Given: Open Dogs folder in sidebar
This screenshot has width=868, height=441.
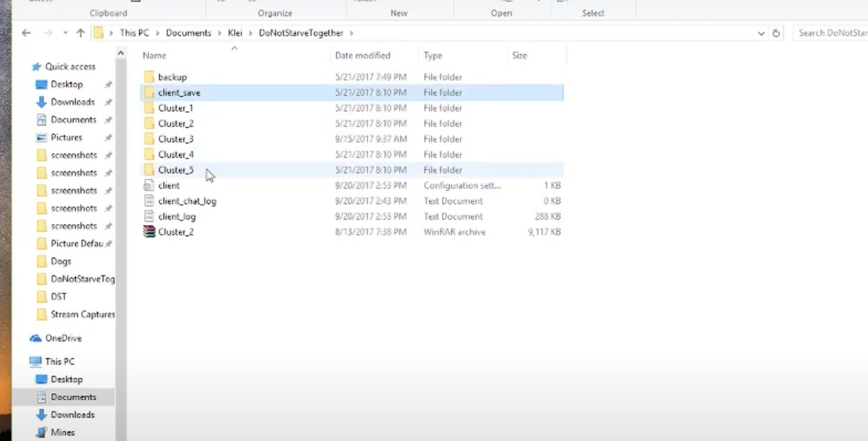Looking at the screenshot, I should (x=61, y=261).
